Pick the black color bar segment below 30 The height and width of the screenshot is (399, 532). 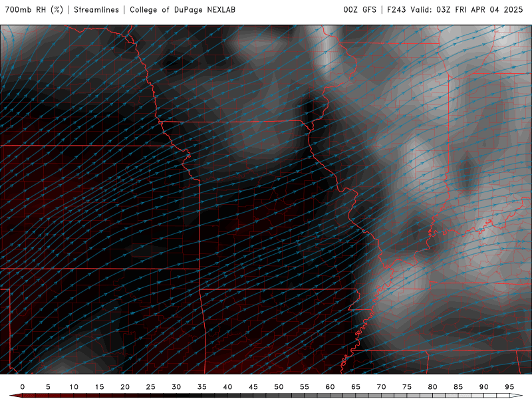[x=182, y=396]
